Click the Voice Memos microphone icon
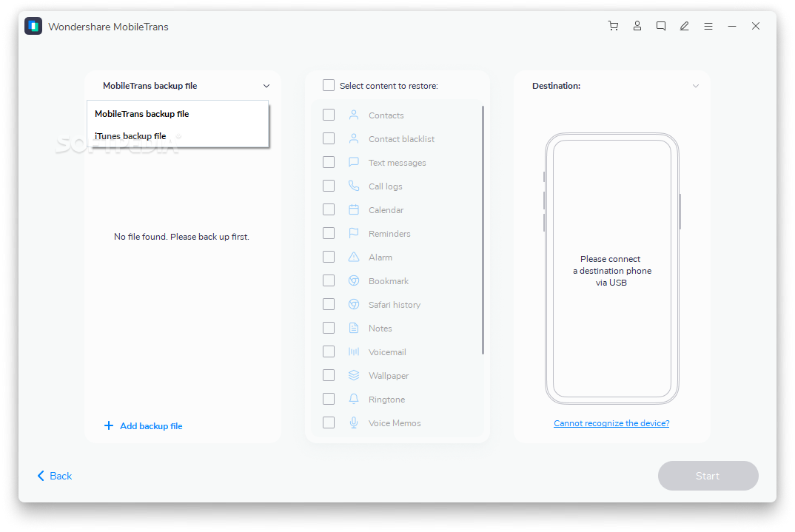 pos(354,422)
